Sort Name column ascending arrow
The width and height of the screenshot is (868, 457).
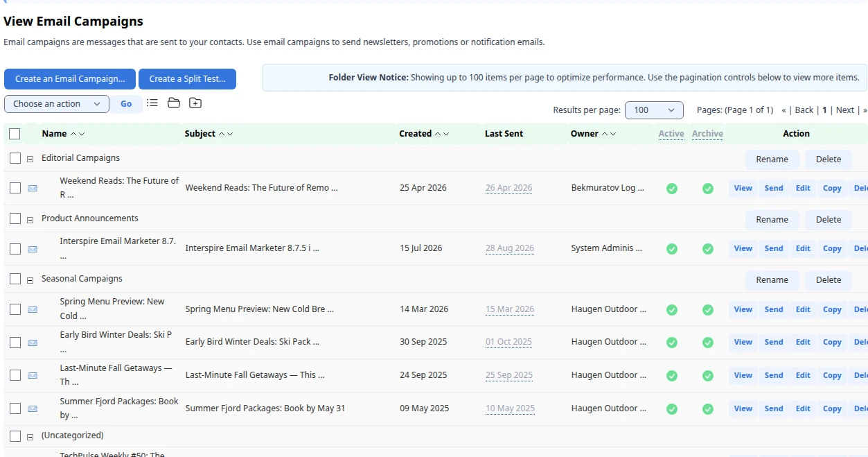click(73, 134)
